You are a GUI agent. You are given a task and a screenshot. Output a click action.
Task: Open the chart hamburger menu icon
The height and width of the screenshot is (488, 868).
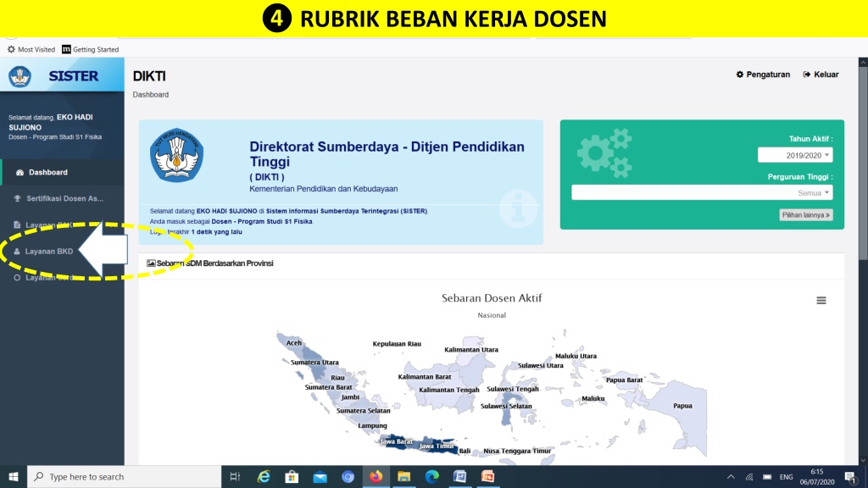pos(821,301)
